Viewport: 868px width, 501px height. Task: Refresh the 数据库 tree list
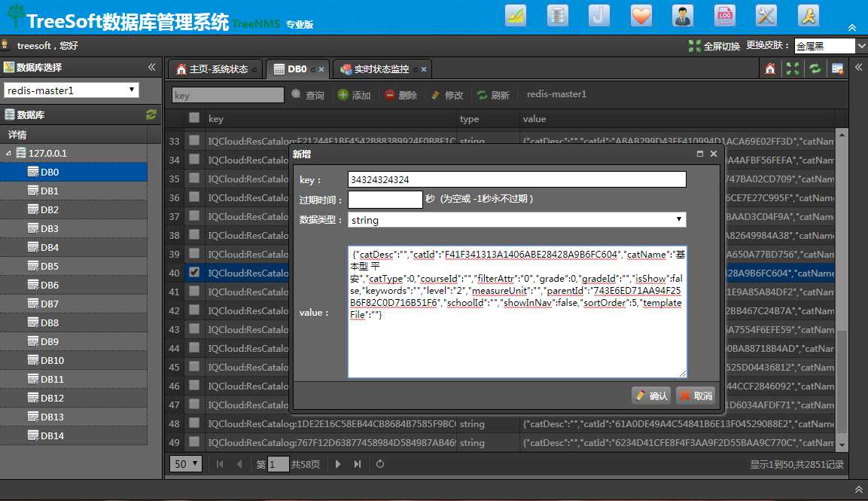tap(151, 115)
